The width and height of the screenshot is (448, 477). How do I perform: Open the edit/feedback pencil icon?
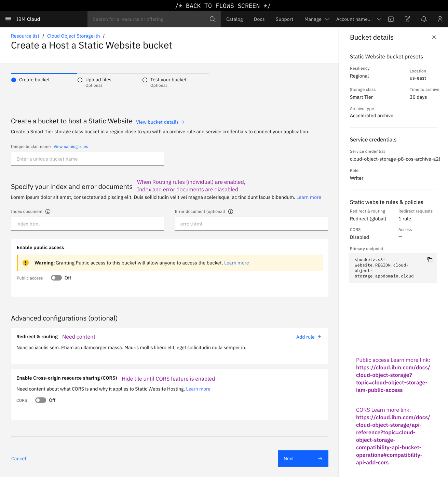point(407,19)
